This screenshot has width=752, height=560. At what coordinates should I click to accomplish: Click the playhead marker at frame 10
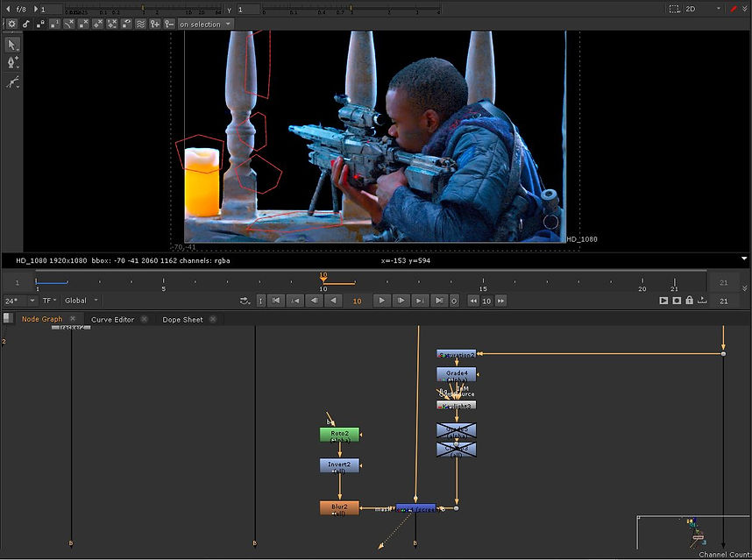pyautogui.click(x=323, y=277)
